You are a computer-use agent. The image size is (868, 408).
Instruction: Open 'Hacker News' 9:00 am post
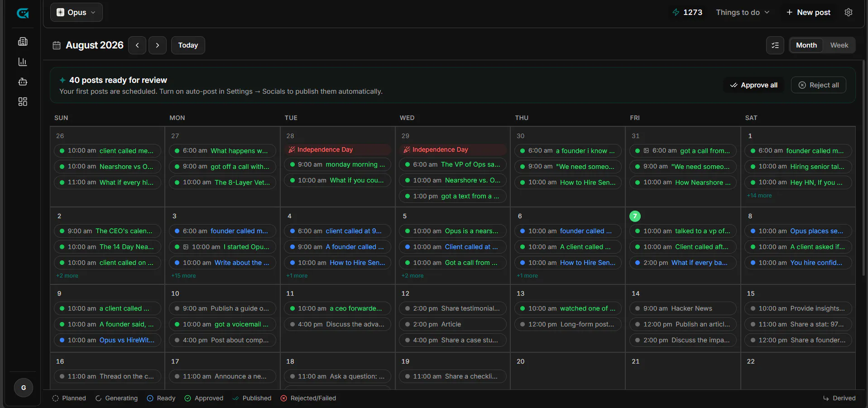pos(683,308)
